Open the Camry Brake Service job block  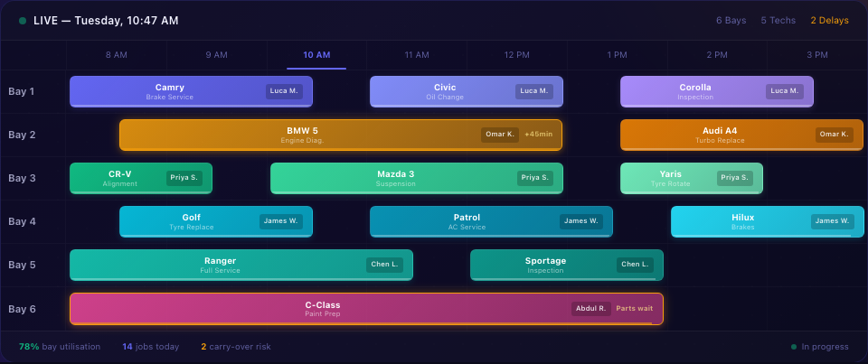[x=191, y=91]
